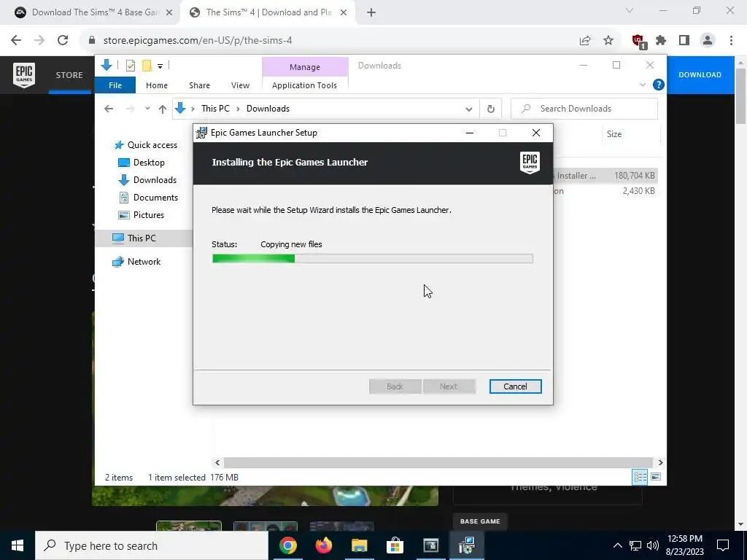Expand the Explorer ribbon chevron
Viewport: 747px width, 560px height.
pyautogui.click(x=642, y=85)
